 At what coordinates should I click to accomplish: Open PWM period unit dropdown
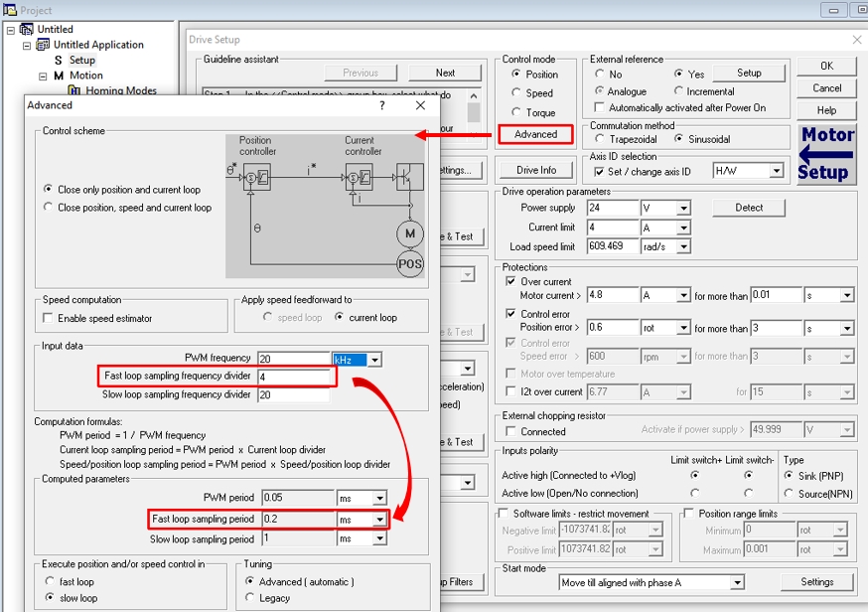coord(379,498)
